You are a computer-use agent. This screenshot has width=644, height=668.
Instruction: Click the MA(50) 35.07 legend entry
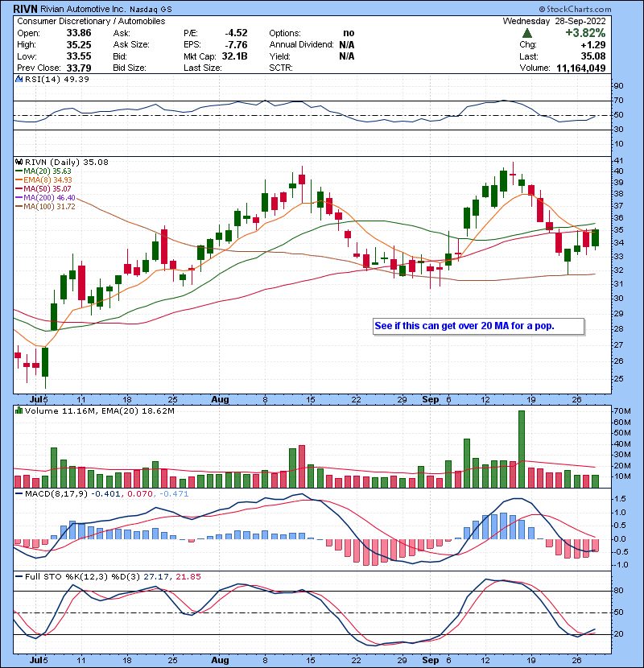click(43, 188)
